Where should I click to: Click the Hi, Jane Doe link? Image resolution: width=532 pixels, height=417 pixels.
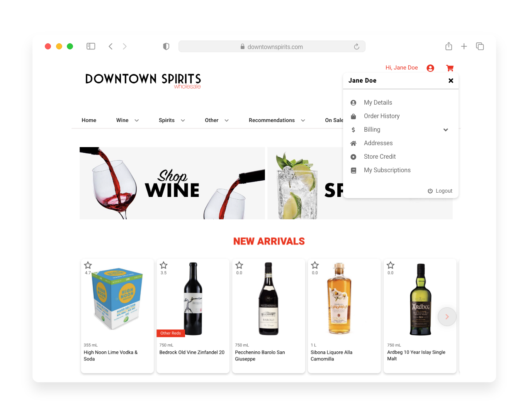pos(402,68)
